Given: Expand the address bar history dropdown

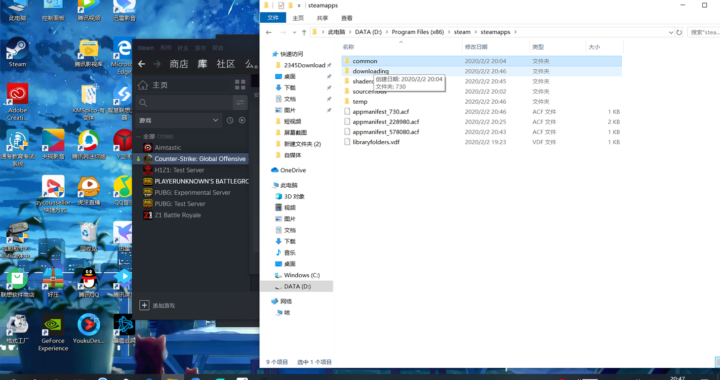Looking at the screenshot, I should 671,32.
